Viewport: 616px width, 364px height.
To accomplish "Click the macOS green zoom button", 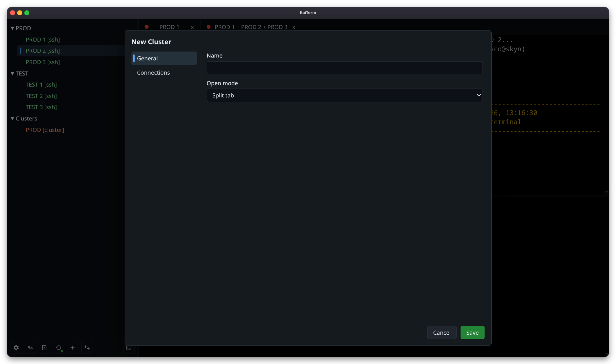I will 27,13.
